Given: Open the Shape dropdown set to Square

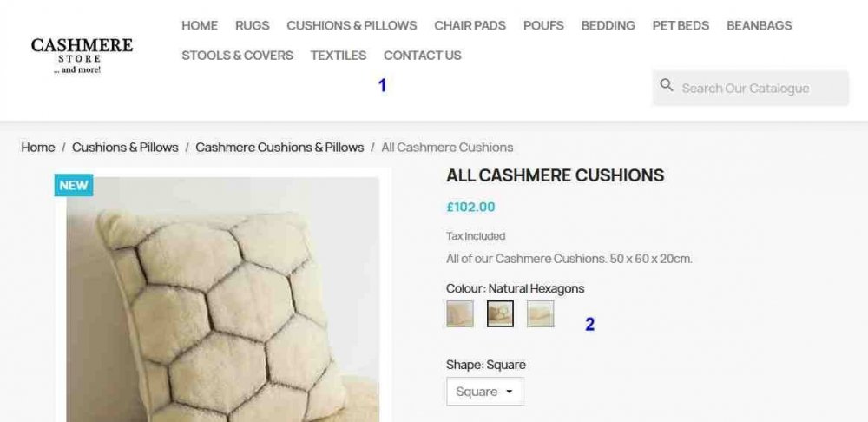Looking at the screenshot, I should pyautogui.click(x=484, y=392).
